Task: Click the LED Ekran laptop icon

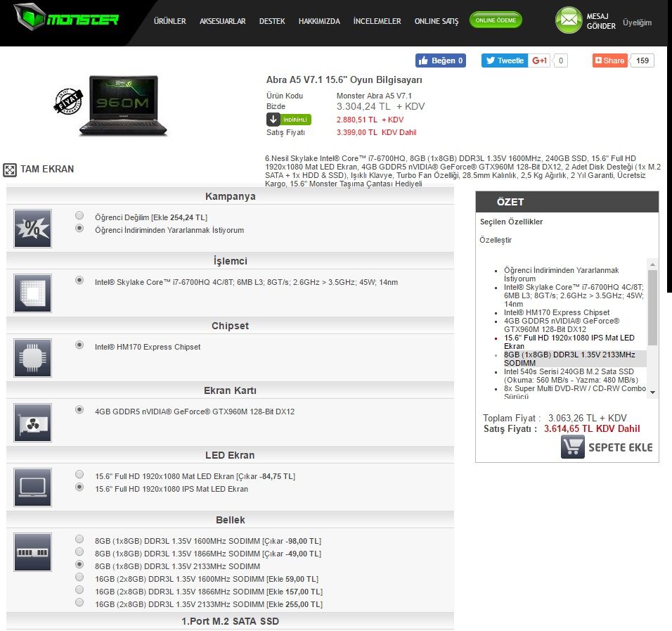Action: point(32,487)
